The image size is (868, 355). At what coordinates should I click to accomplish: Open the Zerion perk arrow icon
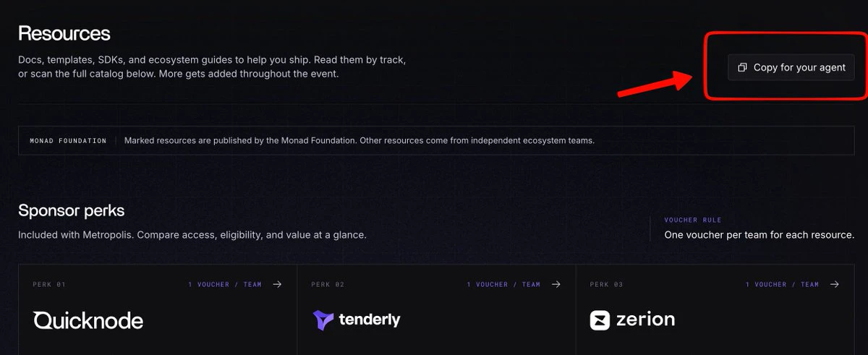835,284
